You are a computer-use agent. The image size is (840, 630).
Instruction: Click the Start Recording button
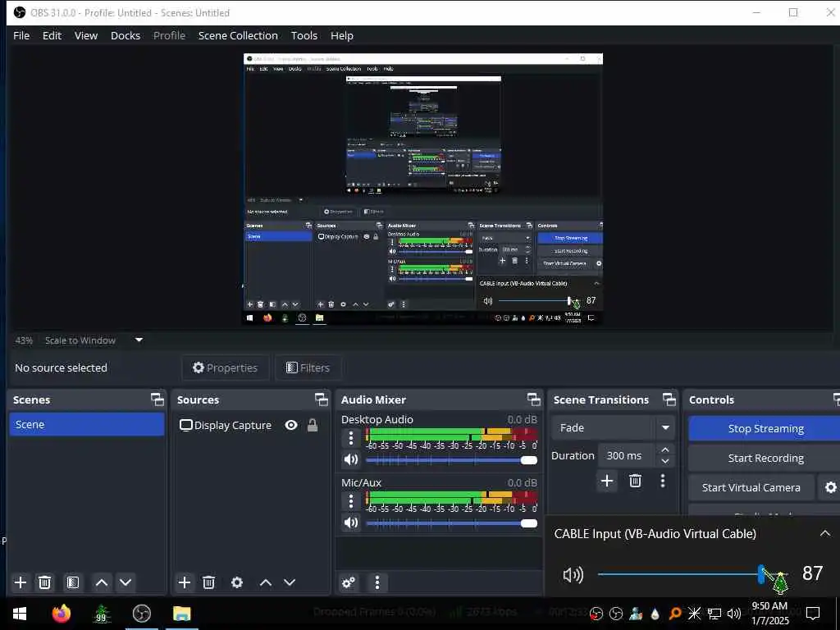pos(765,458)
